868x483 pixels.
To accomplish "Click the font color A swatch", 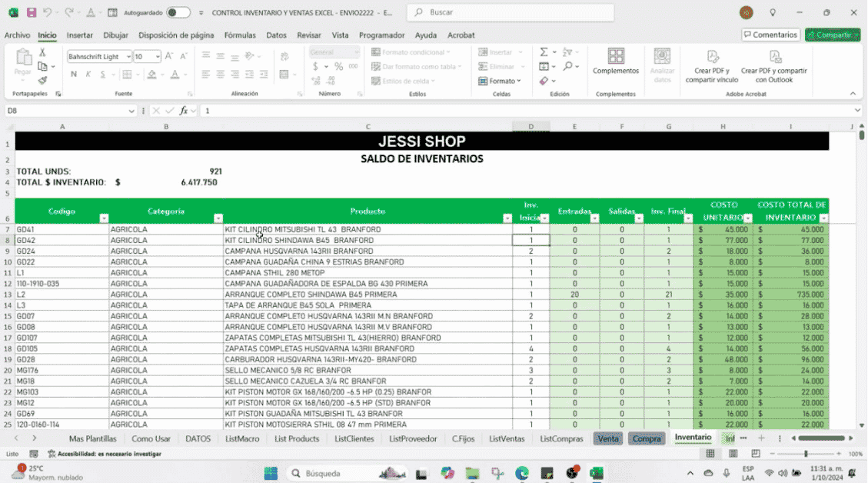I will pos(175,75).
